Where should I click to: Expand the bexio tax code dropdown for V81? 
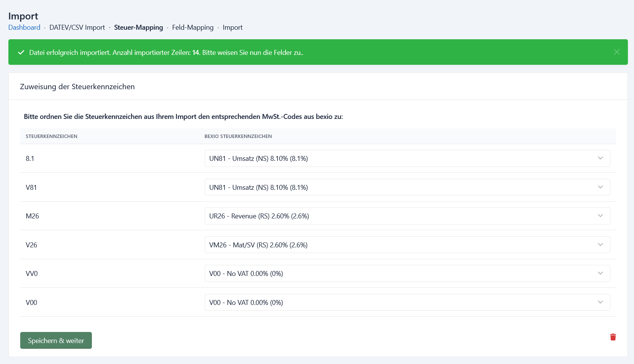click(407, 188)
